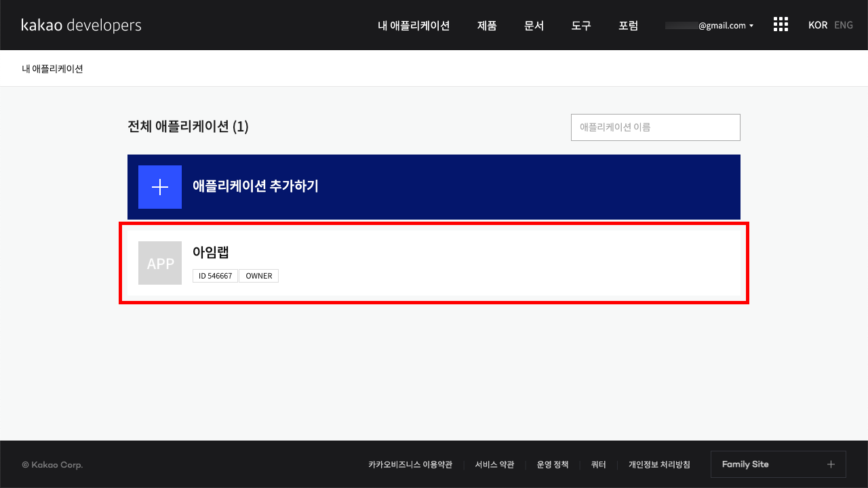Open the 내 애플리케이션 menu in header
Screen dimensions: 868x488
pyautogui.click(x=414, y=26)
